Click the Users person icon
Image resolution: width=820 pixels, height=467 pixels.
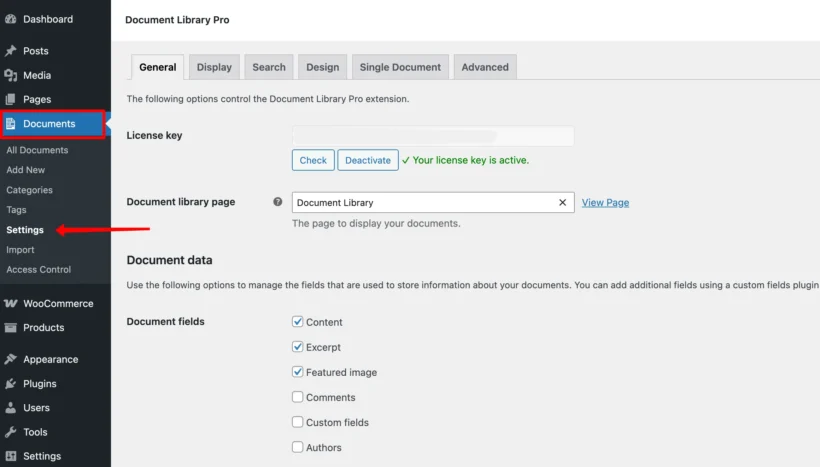tap(10, 408)
